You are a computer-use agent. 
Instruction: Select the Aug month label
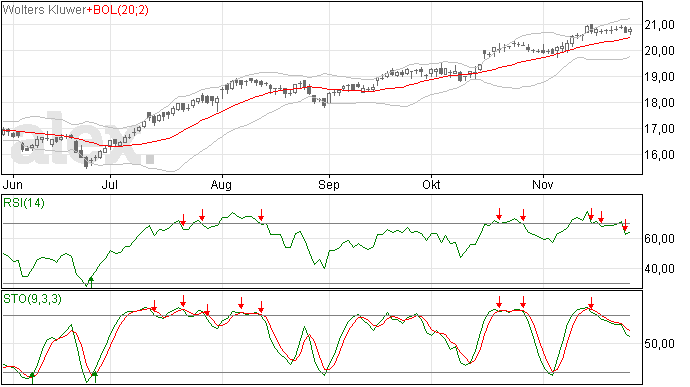[x=221, y=185]
